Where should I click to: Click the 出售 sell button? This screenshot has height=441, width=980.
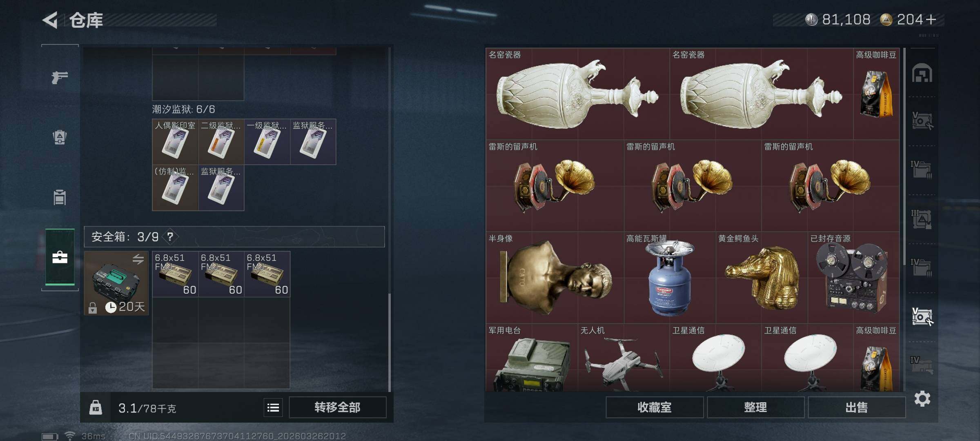(856, 407)
